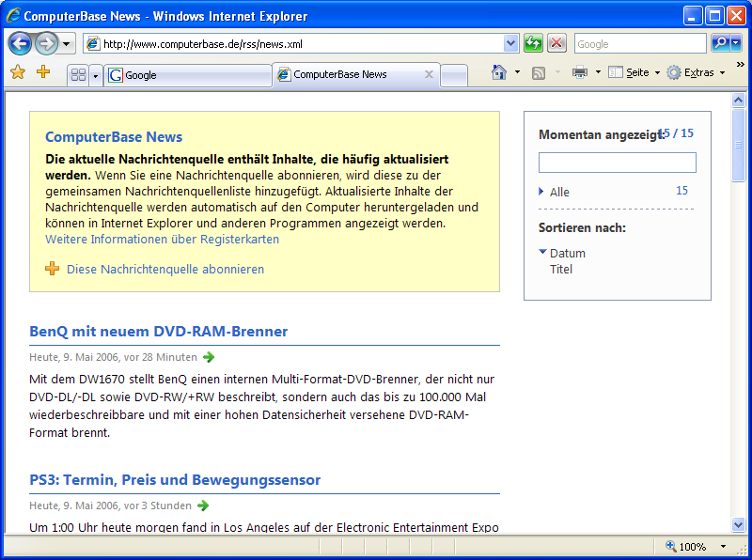Screen dimensions: 752x560
Task: Click the RSS feeds icon in toolbar
Action: [x=539, y=73]
